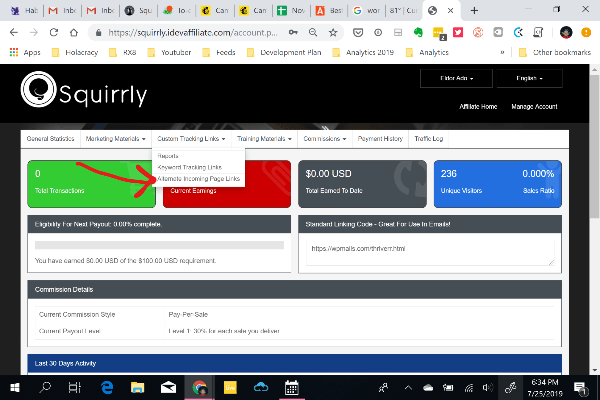Expand the Filter Ads dropdown
The image size is (600, 400).
tap(456, 78)
